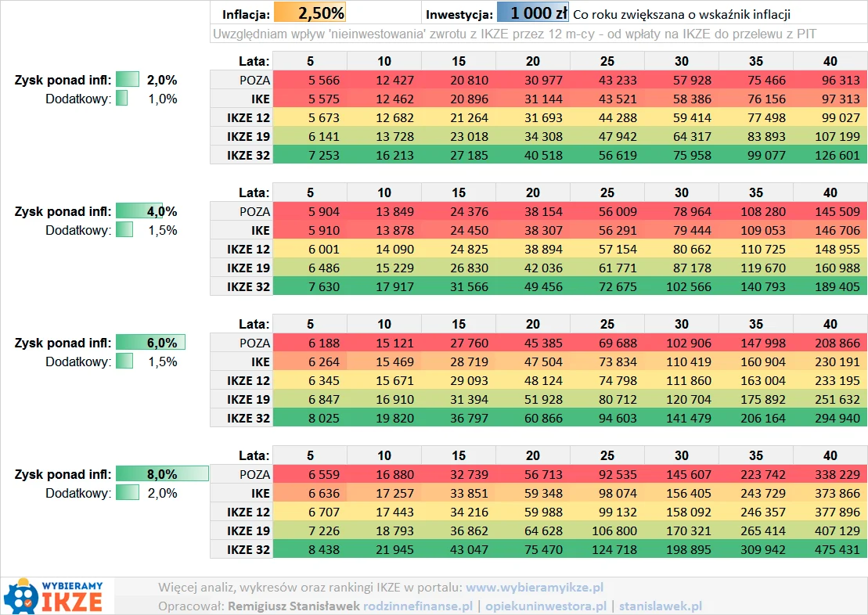Select the green cell with value 475 431
The image size is (868, 615).
(x=830, y=549)
